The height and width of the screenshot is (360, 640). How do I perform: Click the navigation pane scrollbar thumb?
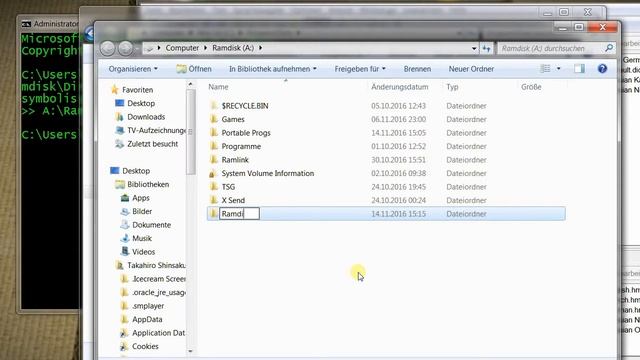pyautogui.click(x=190, y=131)
